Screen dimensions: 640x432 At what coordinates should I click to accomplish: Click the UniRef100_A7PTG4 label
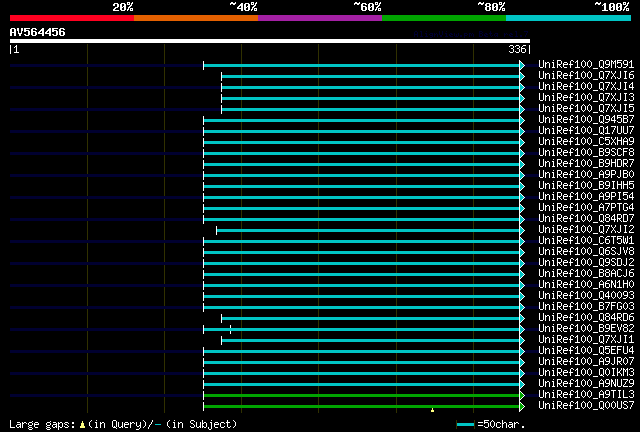[586, 208]
